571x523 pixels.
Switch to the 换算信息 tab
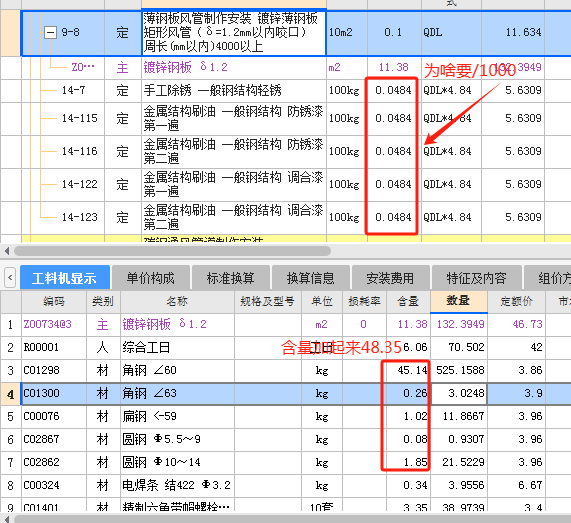(311, 278)
